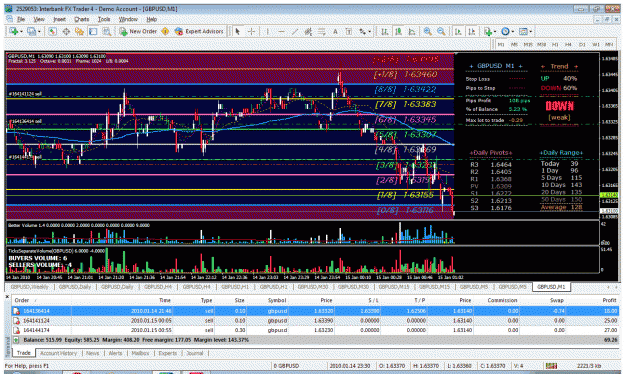625x374 pixels.
Task: Sort orders by the Swap column header
Action: click(x=557, y=300)
